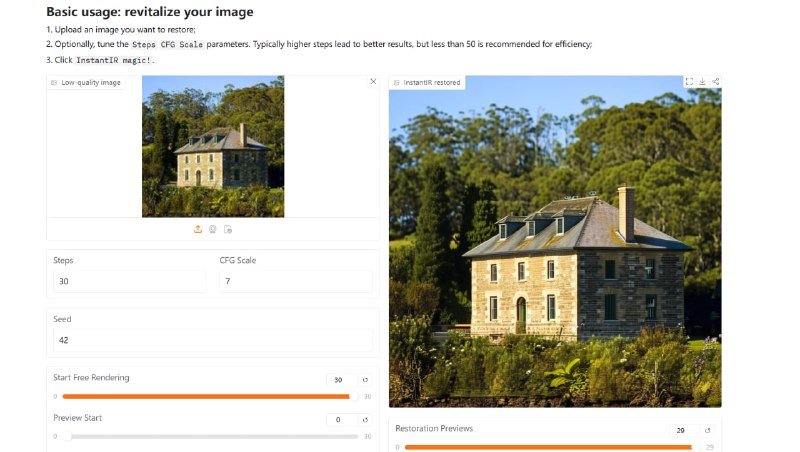Focus the Seed input box
Image resolution: width=800 pixels, height=452 pixels.
(212, 340)
